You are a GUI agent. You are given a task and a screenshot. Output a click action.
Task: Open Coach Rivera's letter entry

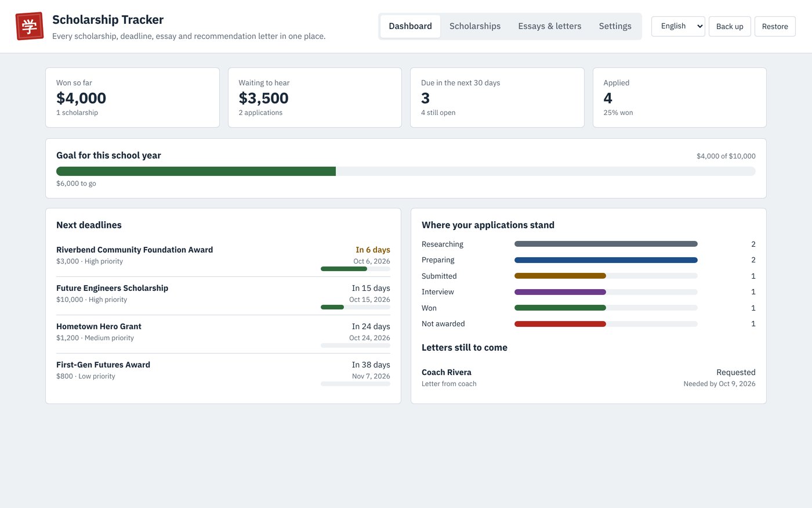[589, 377]
